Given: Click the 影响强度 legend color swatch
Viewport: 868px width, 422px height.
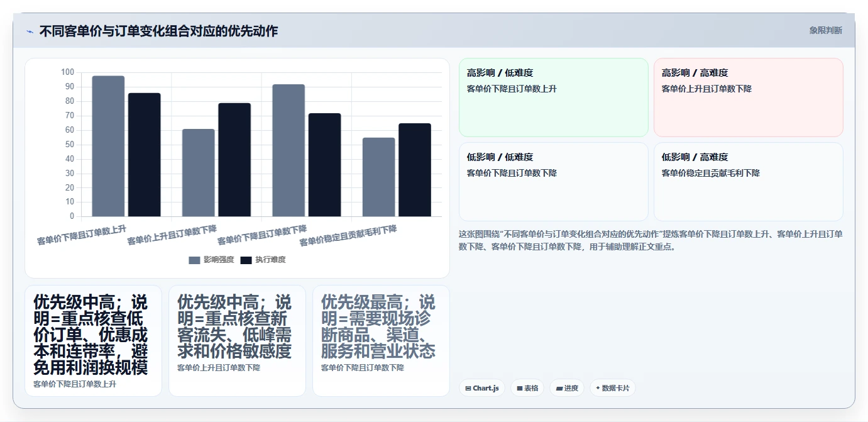Looking at the screenshot, I should pyautogui.click(x=195, y=260).
